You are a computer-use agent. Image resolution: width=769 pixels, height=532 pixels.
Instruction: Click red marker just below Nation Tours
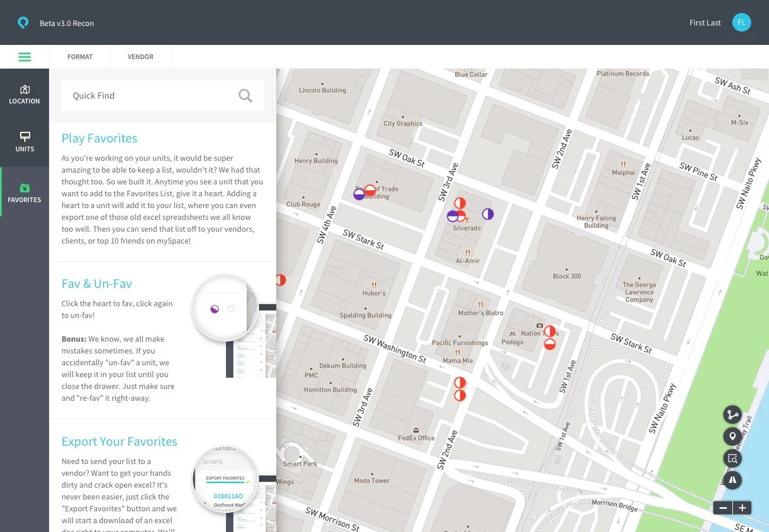click(x=550, y=343)
